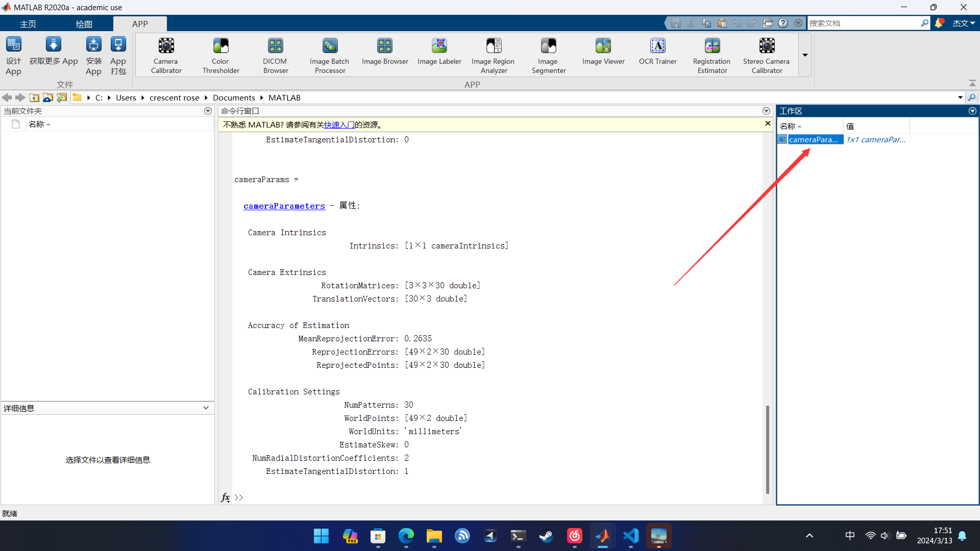Start the Image Batch Processor app
Viewport: 980px width, 551px height.
[330, 55]
